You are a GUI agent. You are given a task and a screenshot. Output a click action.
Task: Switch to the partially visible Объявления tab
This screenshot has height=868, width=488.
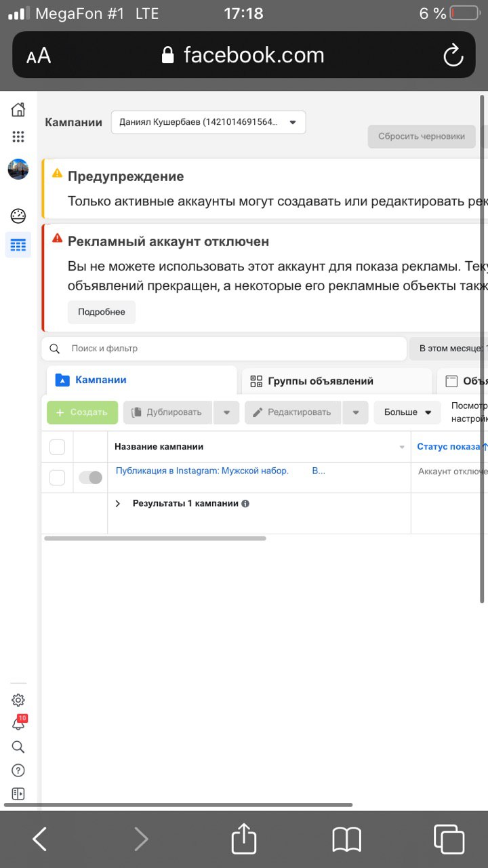(x=463, y=381)
